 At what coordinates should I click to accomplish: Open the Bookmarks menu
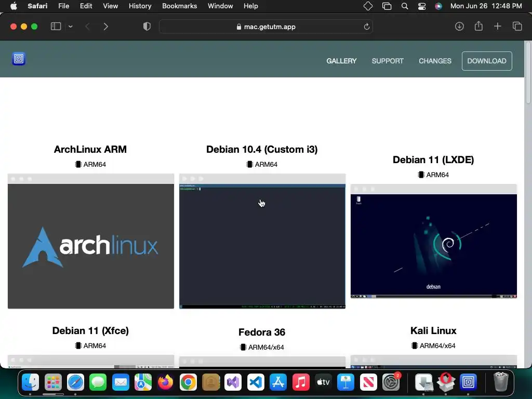pyautogui.click(x=179, y=6)
